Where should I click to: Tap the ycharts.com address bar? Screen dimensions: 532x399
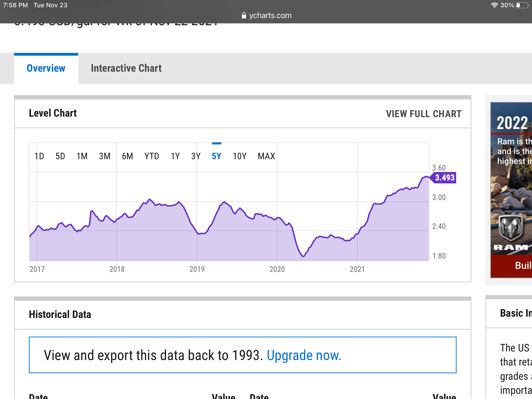pos(270,16)
